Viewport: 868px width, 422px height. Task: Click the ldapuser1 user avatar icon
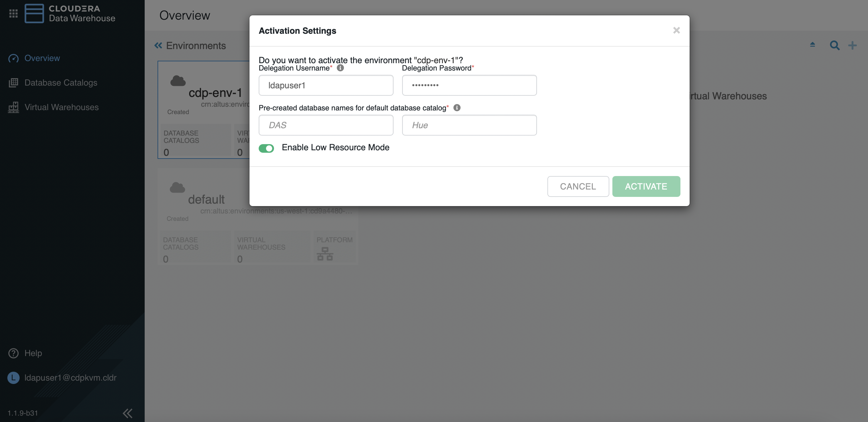tap(13, 378)
